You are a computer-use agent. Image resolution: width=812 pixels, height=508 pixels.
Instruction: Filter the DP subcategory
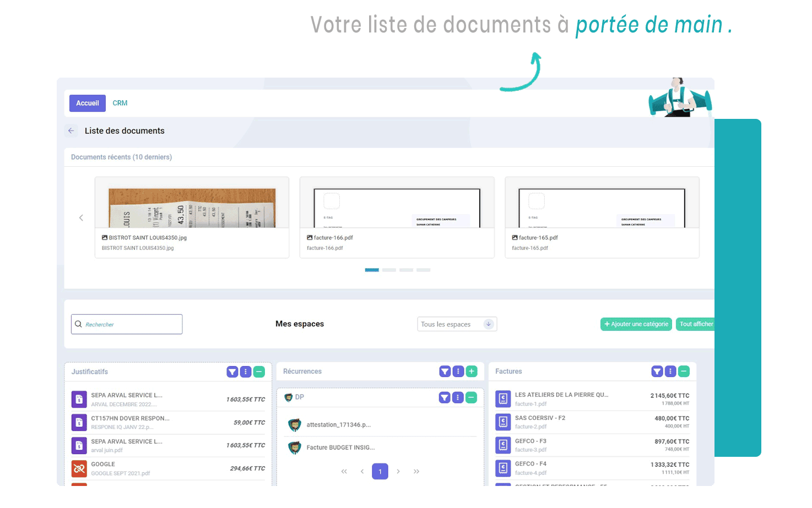[445, 397]
